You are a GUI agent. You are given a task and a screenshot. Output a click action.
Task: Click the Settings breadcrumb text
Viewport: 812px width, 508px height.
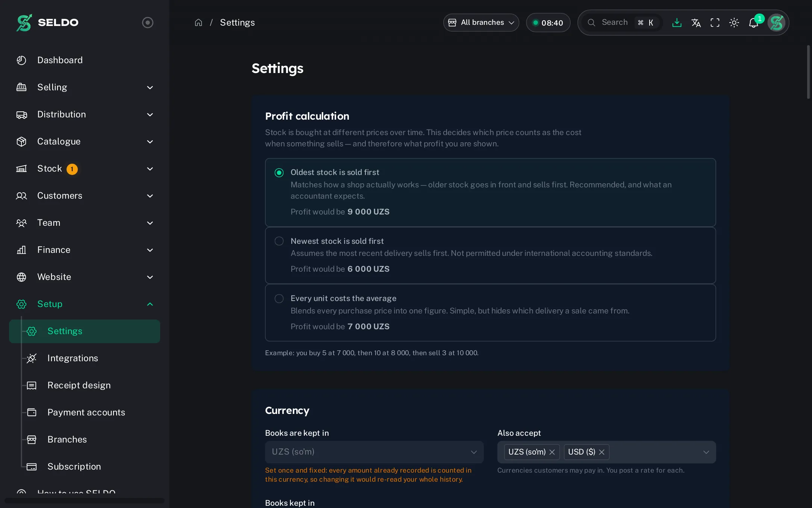point(237,23)
